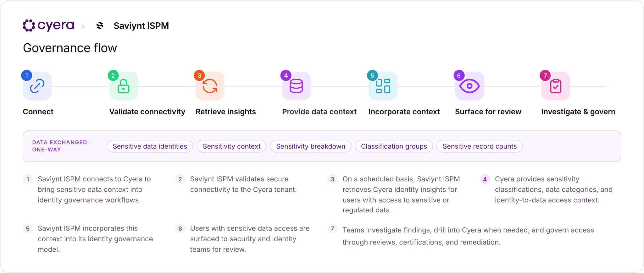The width and height of the screenshot is (644, 273).
Task: Click the Investigate & govern clipboard icon
Action: [x=556, y=86]
